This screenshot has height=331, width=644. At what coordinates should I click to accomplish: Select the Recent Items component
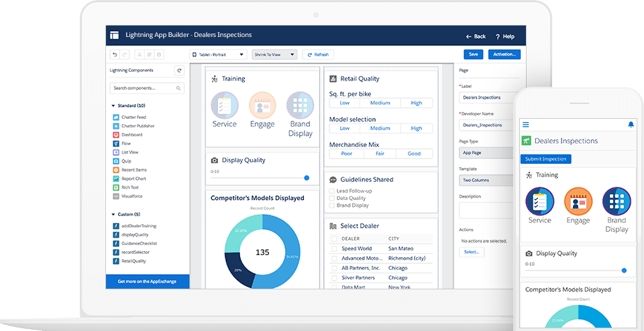pos(129,170)
